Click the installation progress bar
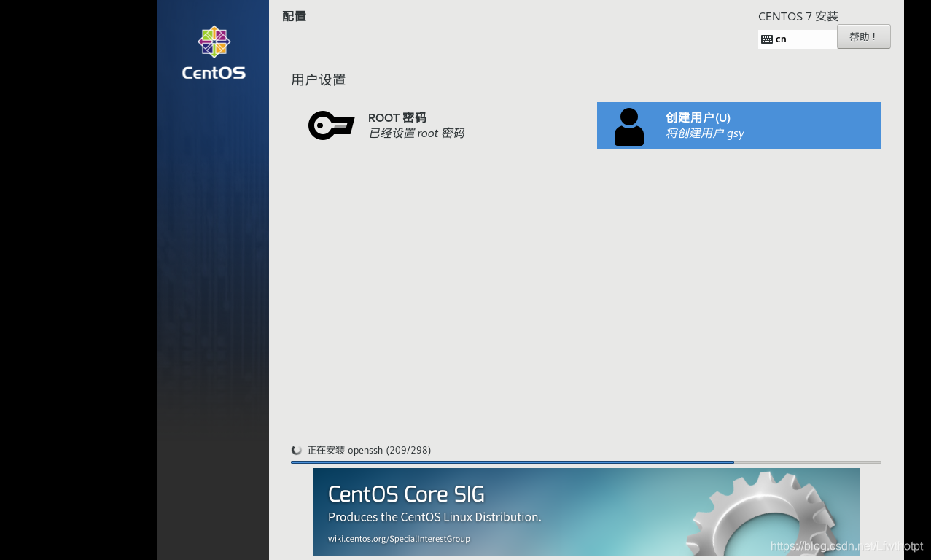Viewport: 931px width, 560px height. tap(586, 462)
